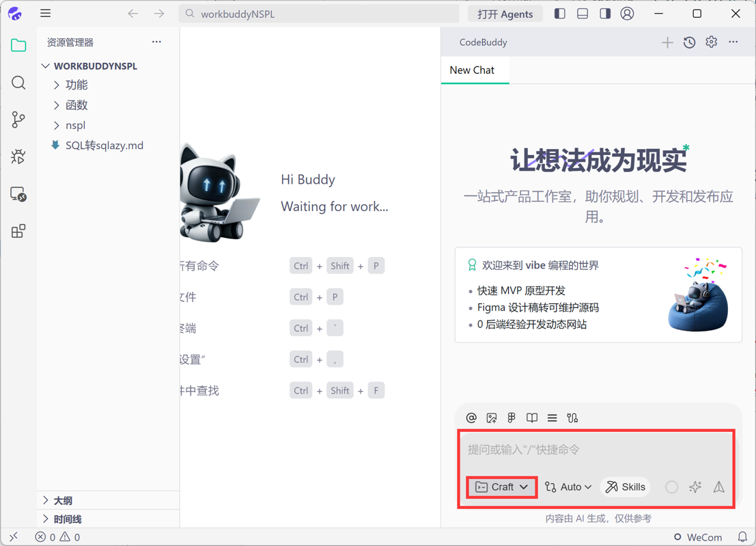Click the 快速 MVP 原型开发 bullet text
The image size is (756, 546).
pos(520,291)
